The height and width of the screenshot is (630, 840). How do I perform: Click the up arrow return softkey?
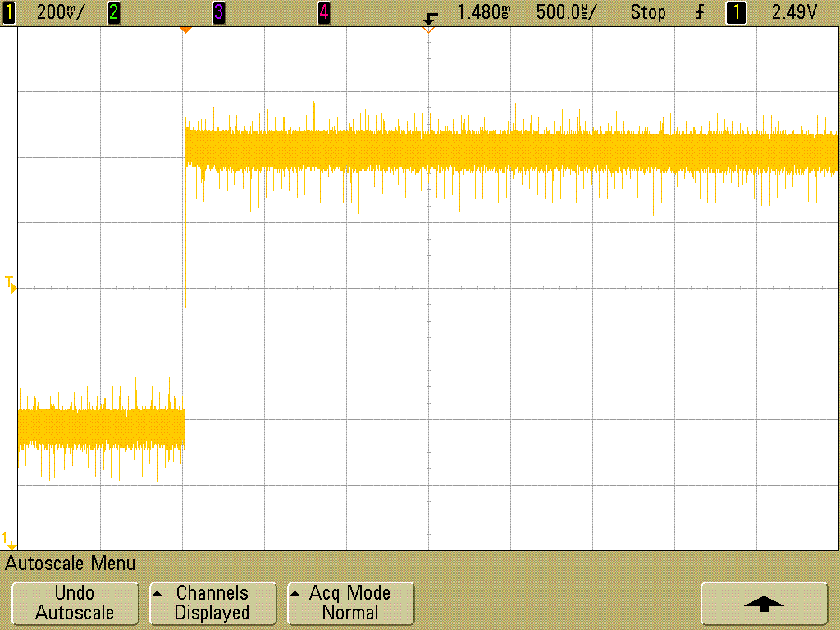(764, 603)
